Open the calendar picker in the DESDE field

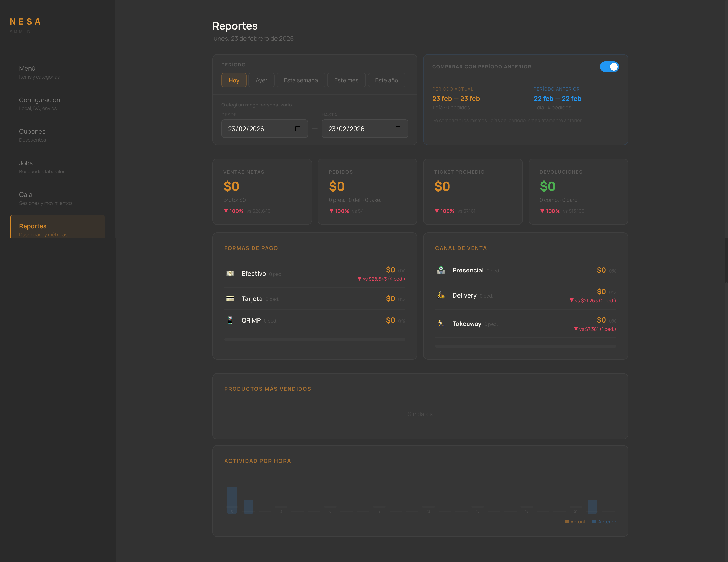click(298, 128)
